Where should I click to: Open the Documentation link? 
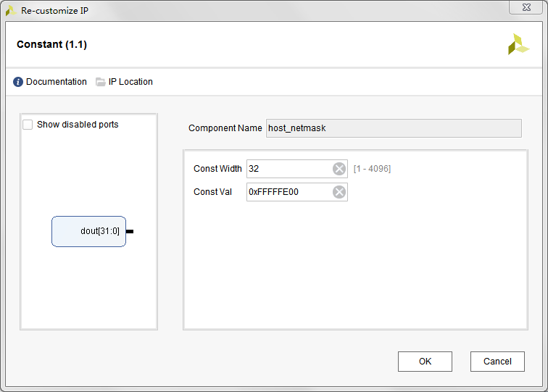[56, 82]
